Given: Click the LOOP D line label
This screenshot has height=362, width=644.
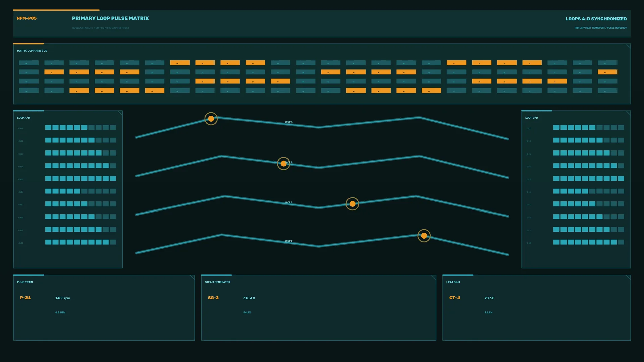Looking at the screenshot, I should tap(289, 241).
